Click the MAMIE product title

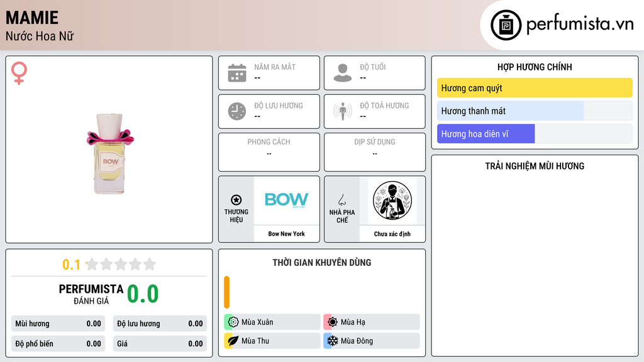[x=32, y=18]
